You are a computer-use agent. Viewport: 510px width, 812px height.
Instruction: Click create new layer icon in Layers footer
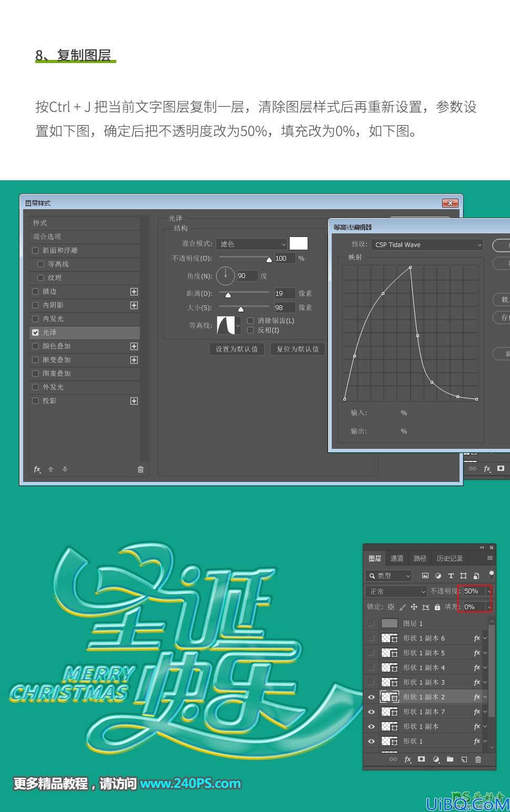464,759
